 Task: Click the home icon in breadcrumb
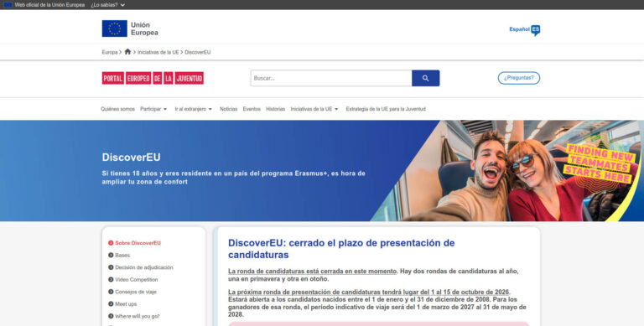pyautogui.click(x=127, y=52)
